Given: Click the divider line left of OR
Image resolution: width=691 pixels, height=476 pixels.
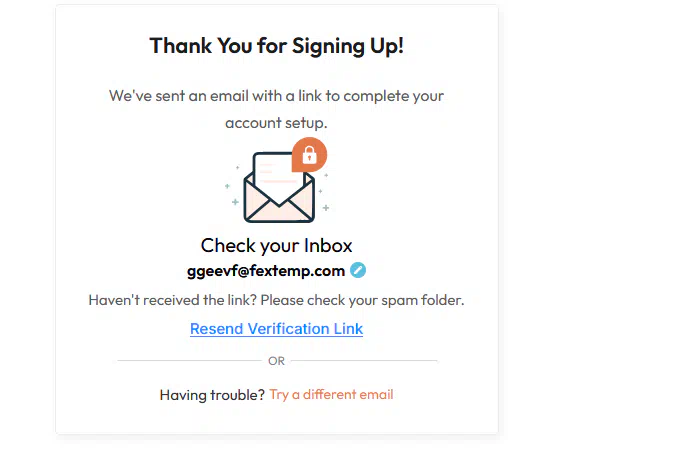Looking at the screenshot, I should click(x=189, y=361).
